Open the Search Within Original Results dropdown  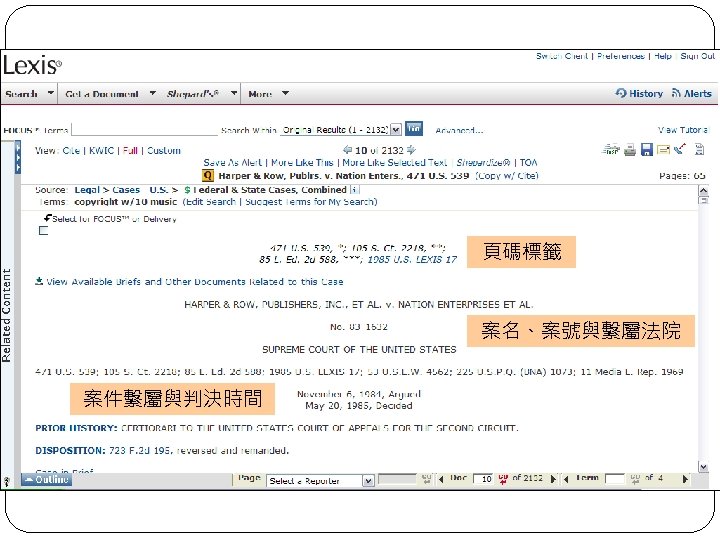click(396, 130)
